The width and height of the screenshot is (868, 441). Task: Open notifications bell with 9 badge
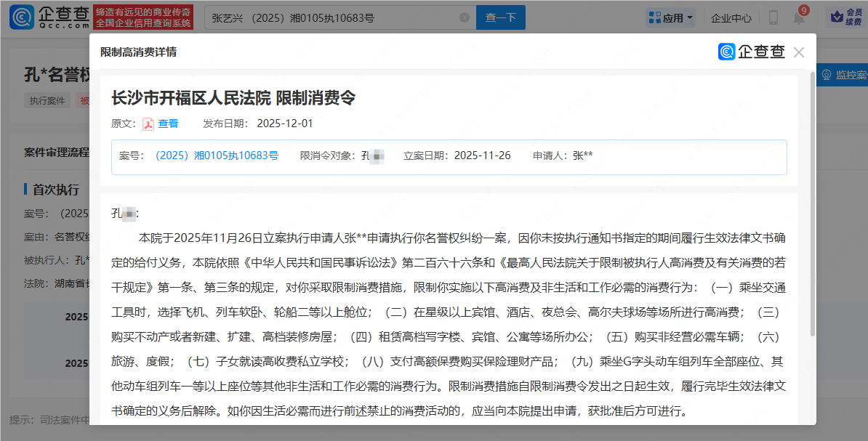(799, 17)
